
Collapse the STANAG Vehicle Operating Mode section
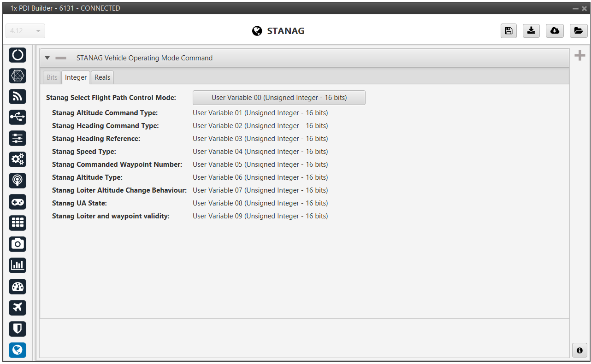point(47,58)
